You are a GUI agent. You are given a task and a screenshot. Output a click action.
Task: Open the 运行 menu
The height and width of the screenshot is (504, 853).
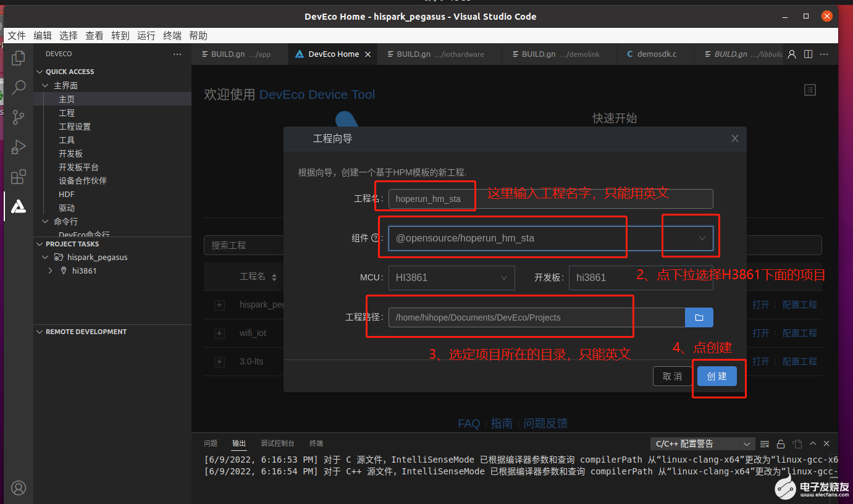pos(146,36)
